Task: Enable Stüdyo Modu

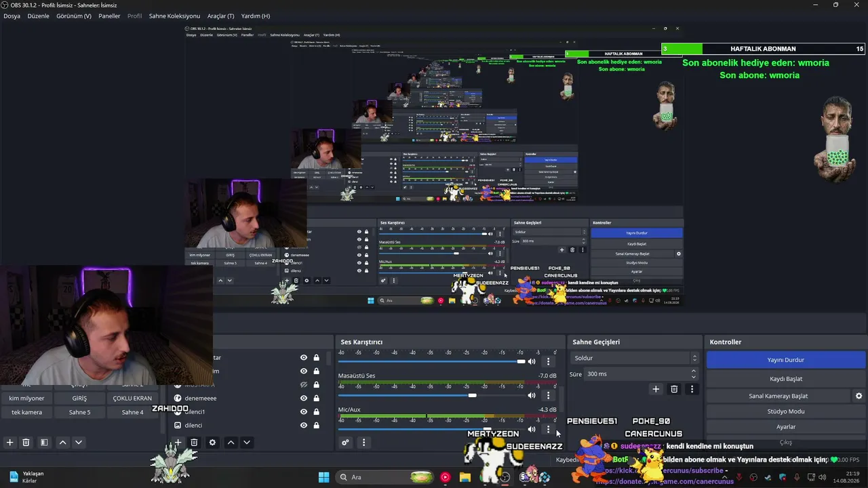Action: pyautogui.click(x=786, y=411)
